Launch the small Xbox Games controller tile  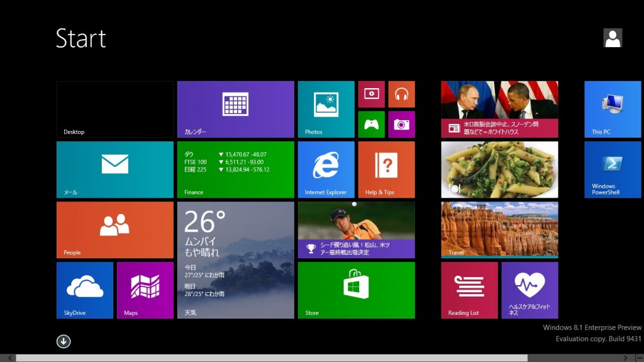[x=371, y=124]
